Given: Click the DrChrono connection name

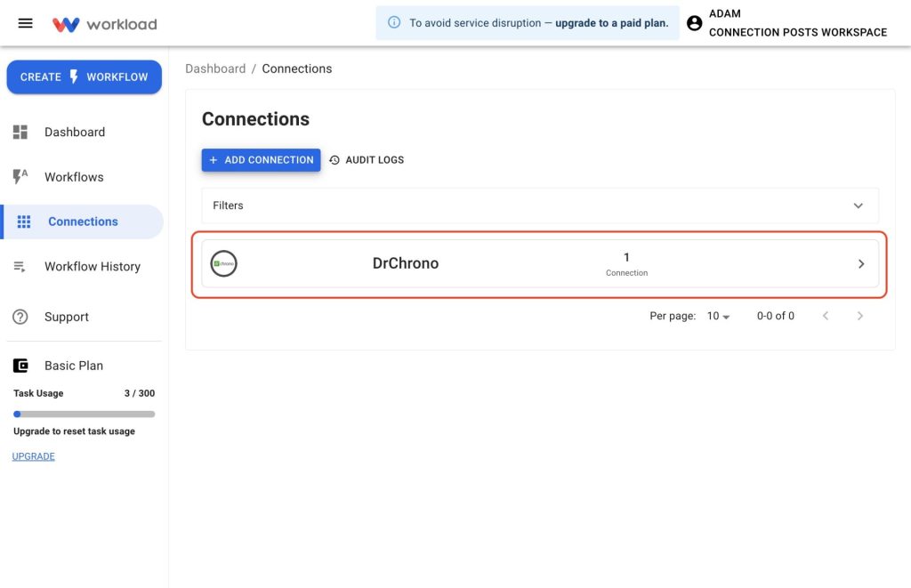Looking at the screenshot, I should tap(406, 263).
